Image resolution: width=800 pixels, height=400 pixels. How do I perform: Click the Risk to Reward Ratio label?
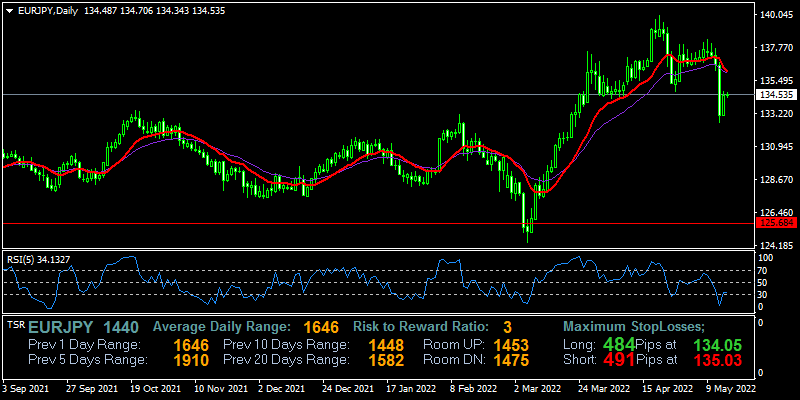coord(421,327)
